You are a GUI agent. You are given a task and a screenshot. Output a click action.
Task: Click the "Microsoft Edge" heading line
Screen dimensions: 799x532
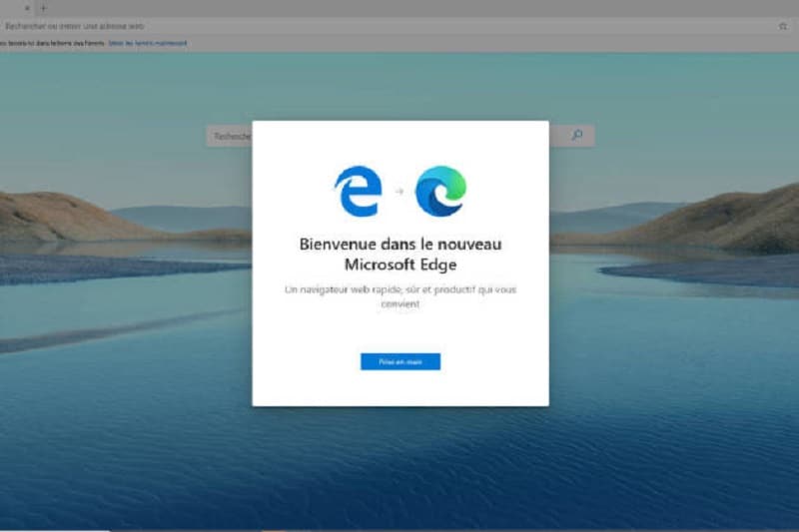pyautogui.click(x=399, y=265)
